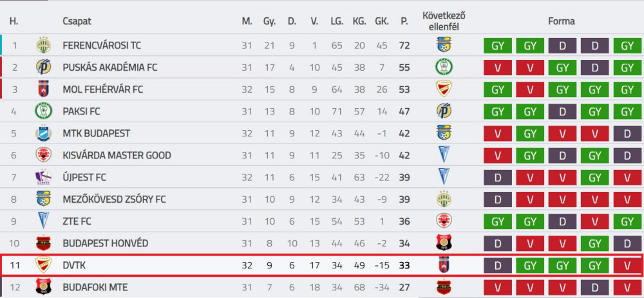Click next-opponent crest in Kisvárda Master Good row
This screenshot has width=644, height=298.
pos(444,155)
